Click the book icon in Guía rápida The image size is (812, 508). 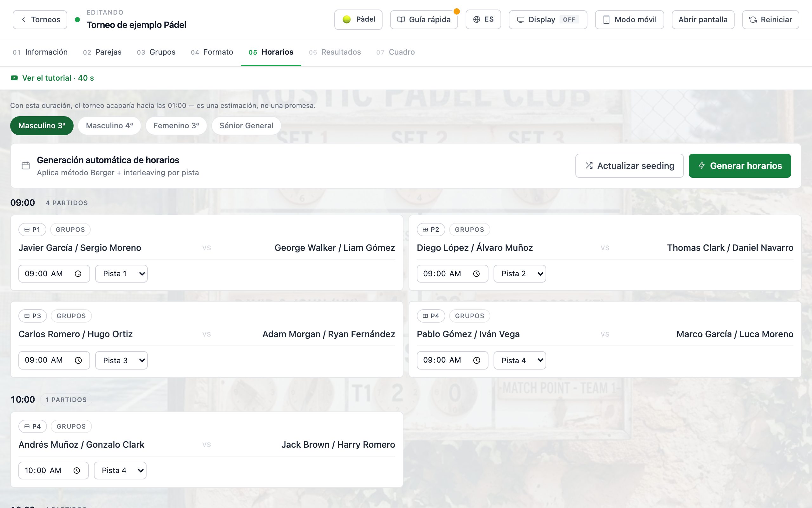[x=401, y=19]
